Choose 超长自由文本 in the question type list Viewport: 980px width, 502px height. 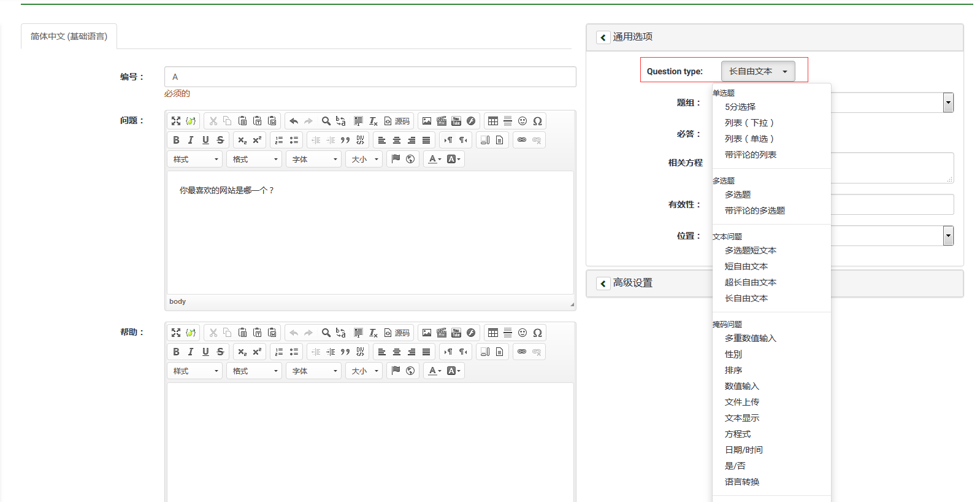pyautogui.click(x=750, y=282)
